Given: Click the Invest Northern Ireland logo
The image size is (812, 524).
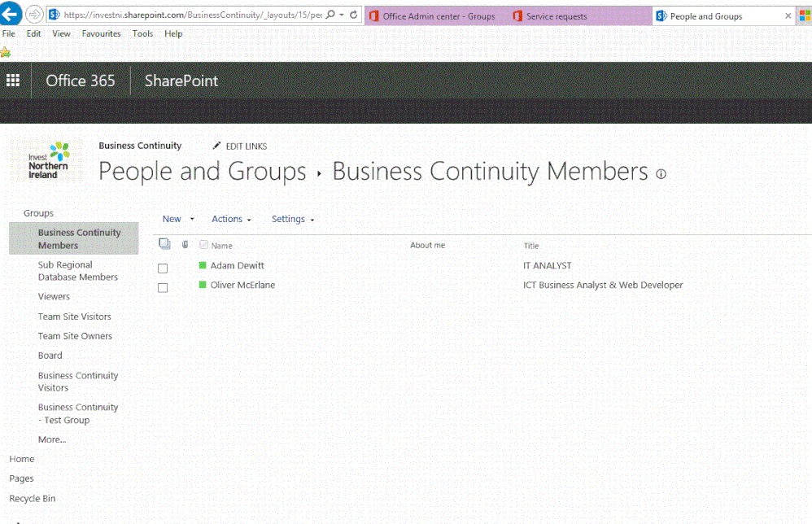Looking at the screenshot, I should tap(46, 160).
